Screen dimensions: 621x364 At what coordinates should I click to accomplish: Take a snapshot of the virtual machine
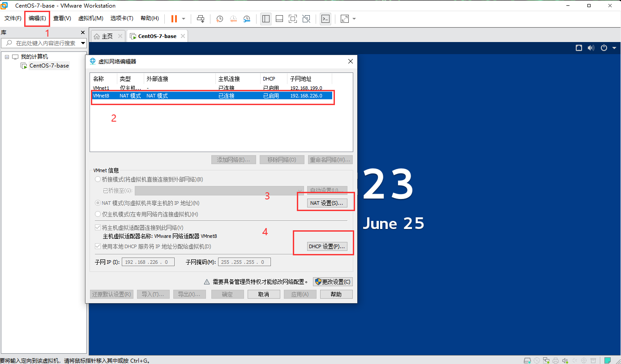click(219, 19)
